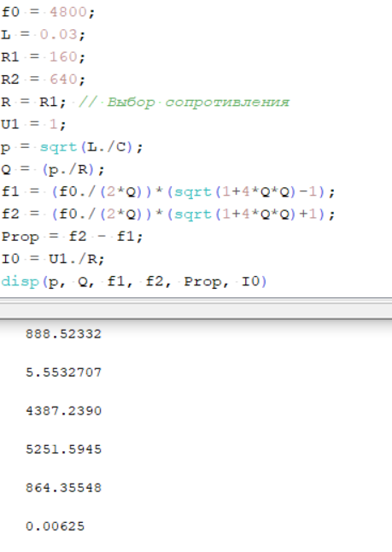
Task: Click output value 4387.2390
Action: click(x=64, y=411)
